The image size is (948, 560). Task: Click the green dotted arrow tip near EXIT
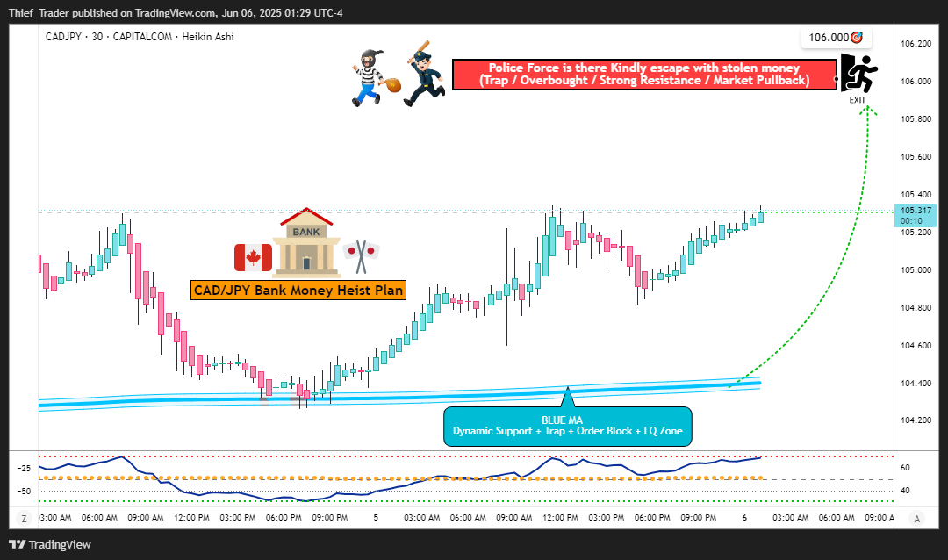click(868, 110)
